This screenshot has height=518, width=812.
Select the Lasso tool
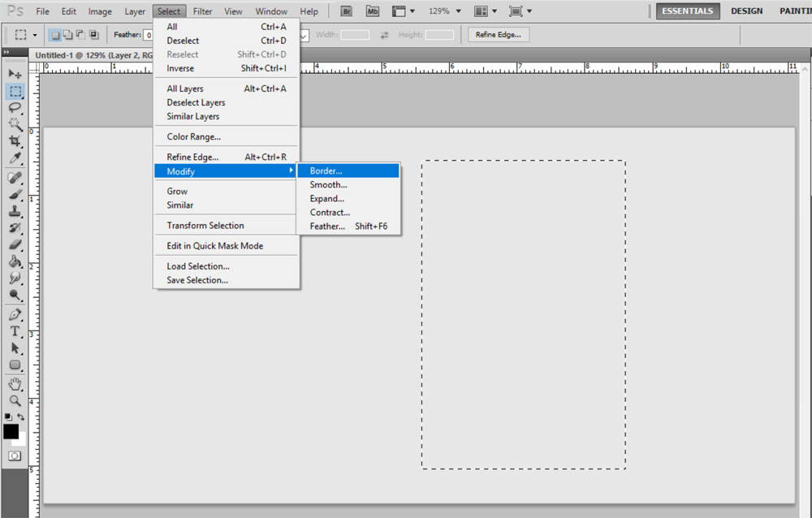tap(15, 107)
